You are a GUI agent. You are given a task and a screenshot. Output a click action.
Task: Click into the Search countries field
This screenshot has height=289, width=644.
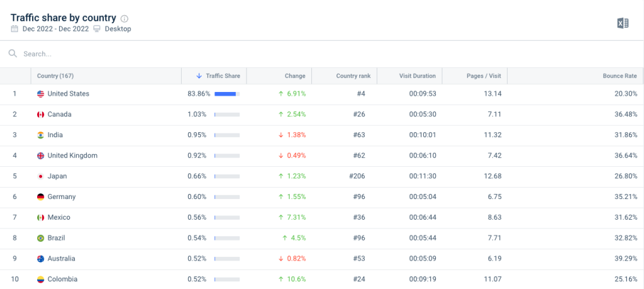[322, 54]
